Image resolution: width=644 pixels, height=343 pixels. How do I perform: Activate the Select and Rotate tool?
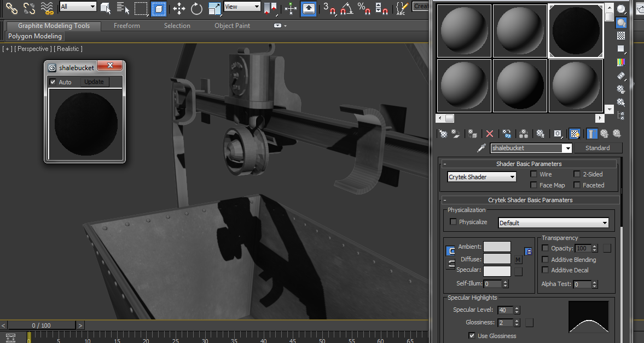click(197, 8)
